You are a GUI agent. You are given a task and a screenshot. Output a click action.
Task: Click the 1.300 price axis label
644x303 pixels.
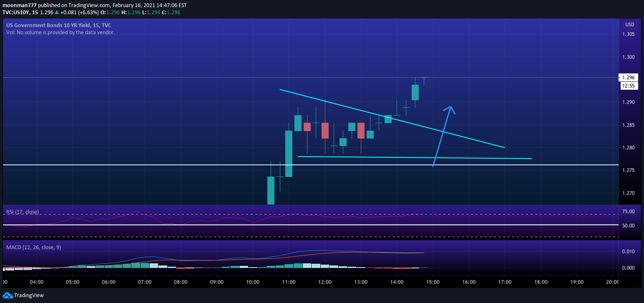click(628, 57)
